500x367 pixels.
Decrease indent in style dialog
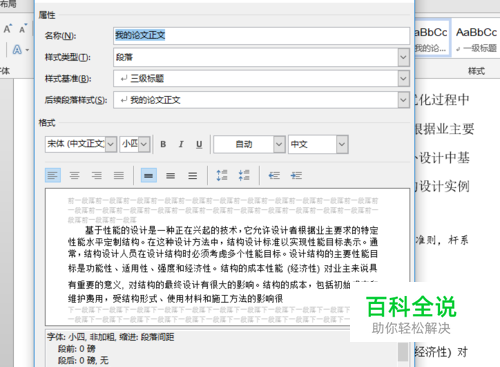pos(274,175)
